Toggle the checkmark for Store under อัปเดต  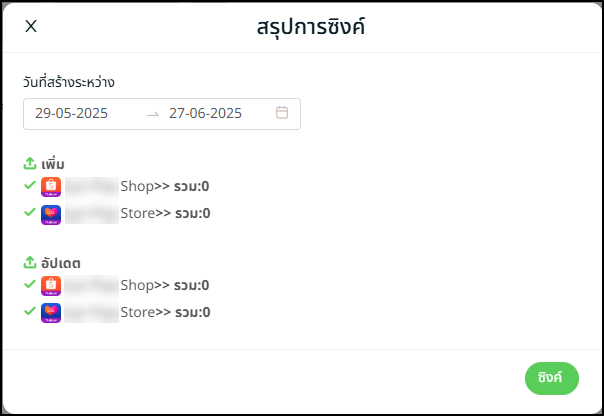click(30, 312)
